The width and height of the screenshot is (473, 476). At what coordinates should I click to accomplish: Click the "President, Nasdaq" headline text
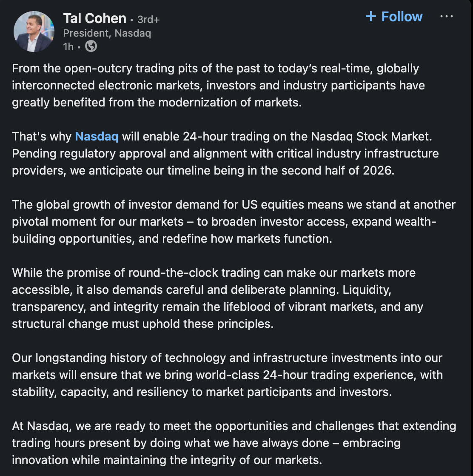107,33
